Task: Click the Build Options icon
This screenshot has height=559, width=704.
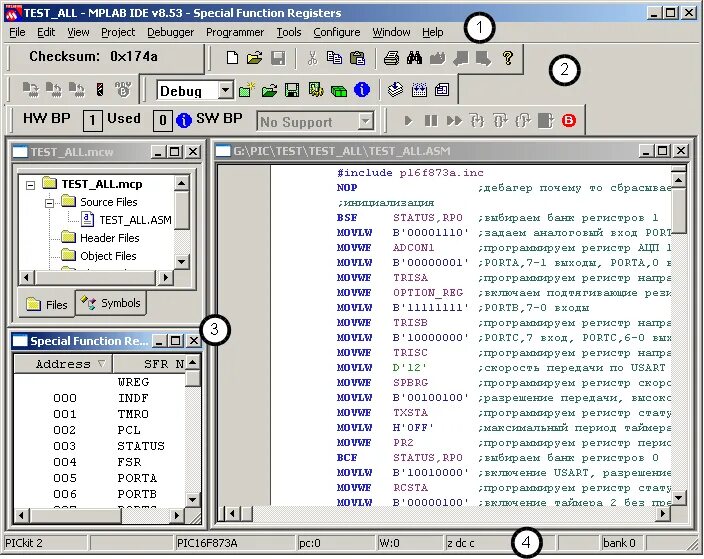Action: 316,90
